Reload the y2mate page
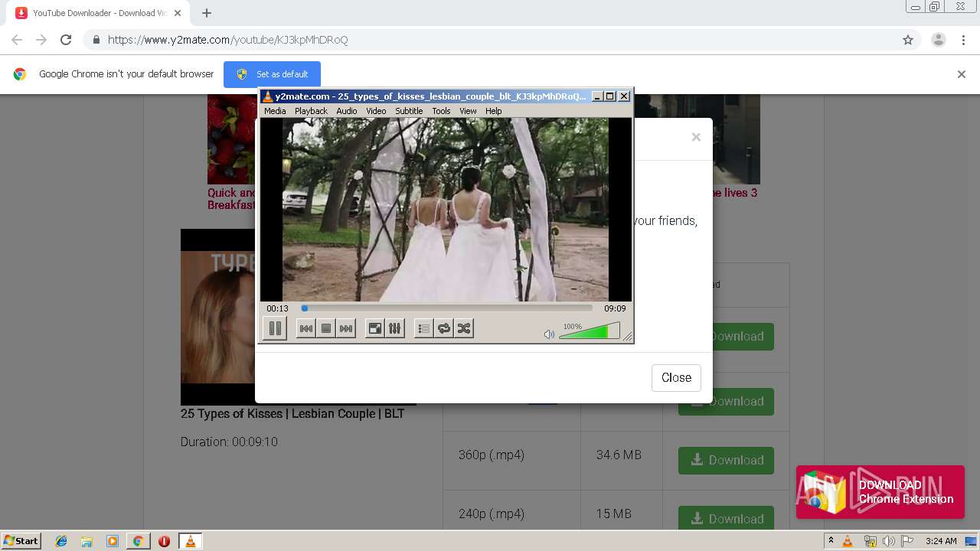The height and width of the screenshot is (551, 980). click(66, 40)
